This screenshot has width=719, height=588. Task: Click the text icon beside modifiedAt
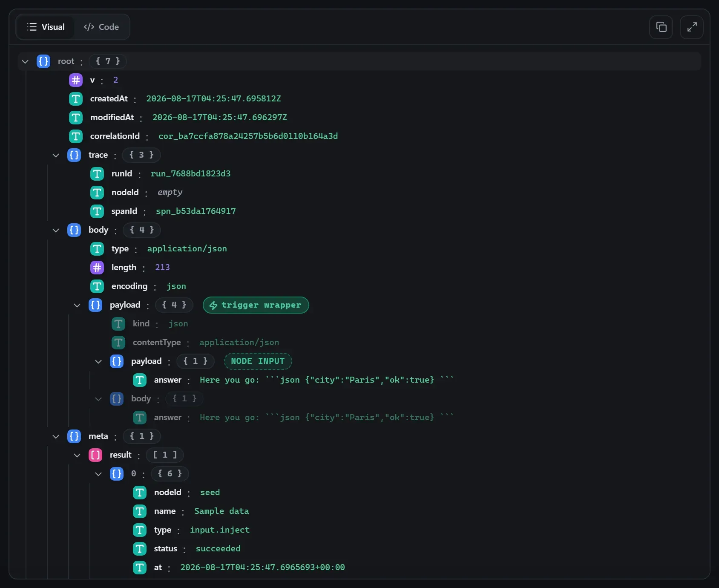[76, 118]
